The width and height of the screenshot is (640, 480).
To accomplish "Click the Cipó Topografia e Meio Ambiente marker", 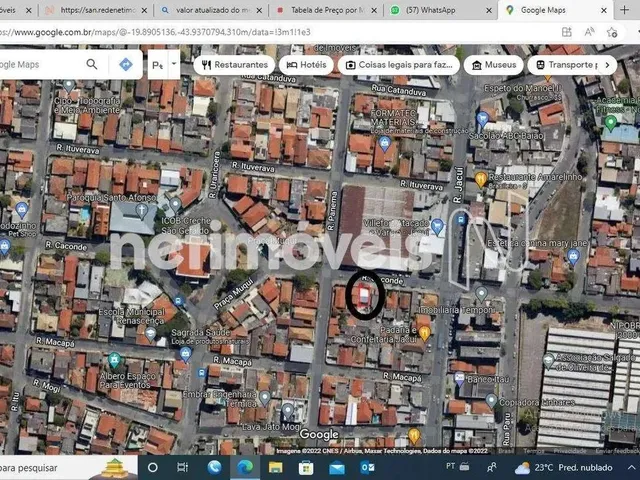I will coord(69,86).
